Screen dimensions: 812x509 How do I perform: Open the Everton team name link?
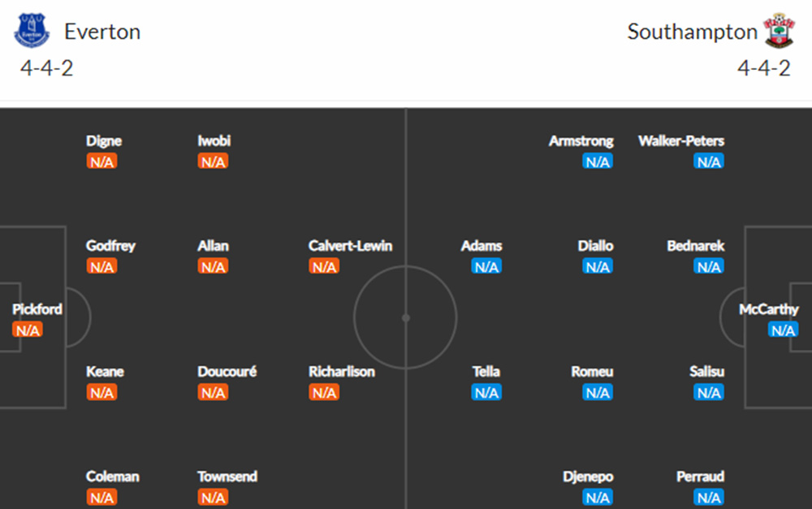102,32
